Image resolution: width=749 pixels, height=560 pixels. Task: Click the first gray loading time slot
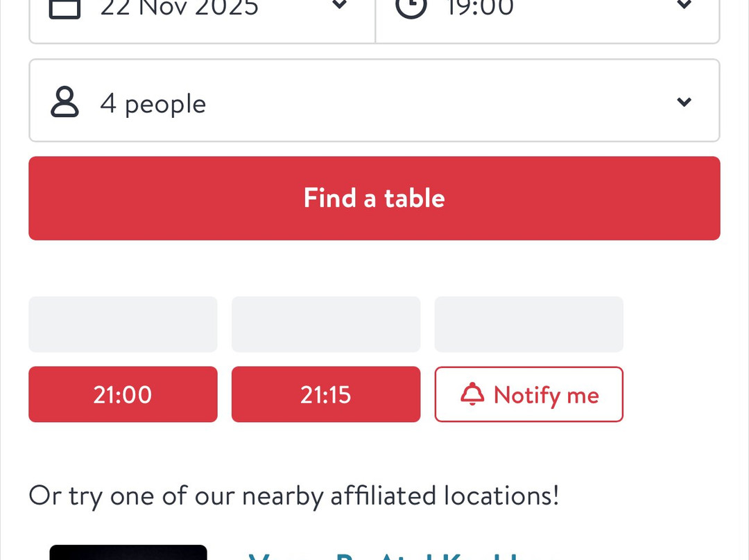(x=123, y=324)
